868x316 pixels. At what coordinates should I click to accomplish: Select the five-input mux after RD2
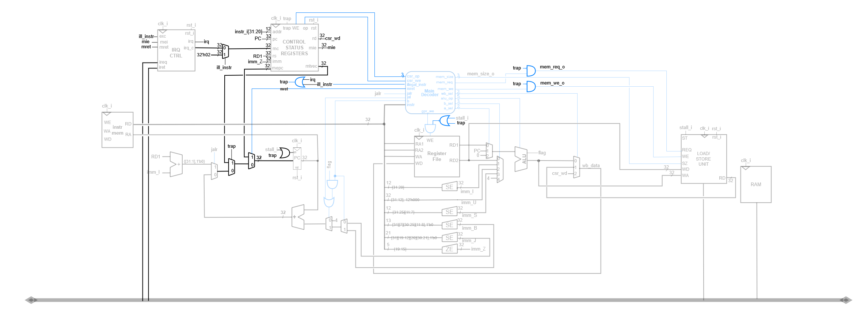point(500,169)
